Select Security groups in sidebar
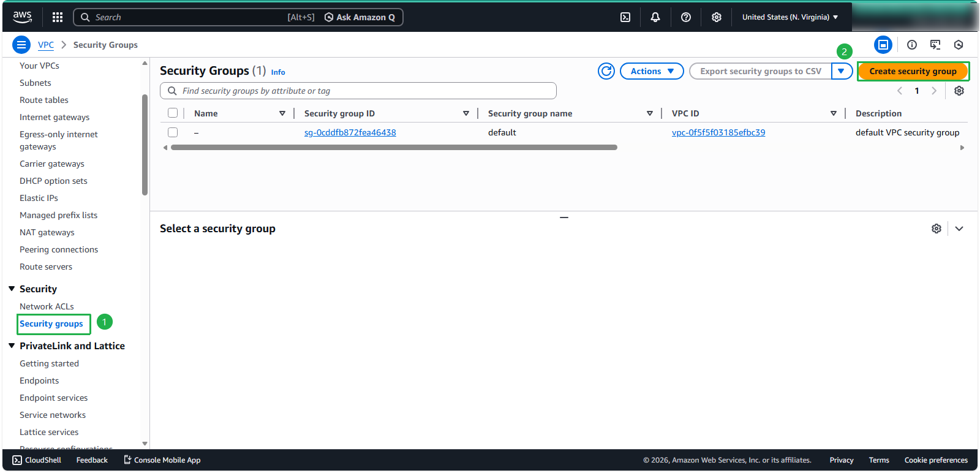This screenshot has width=980, height=473. click(x=51, y=324)
